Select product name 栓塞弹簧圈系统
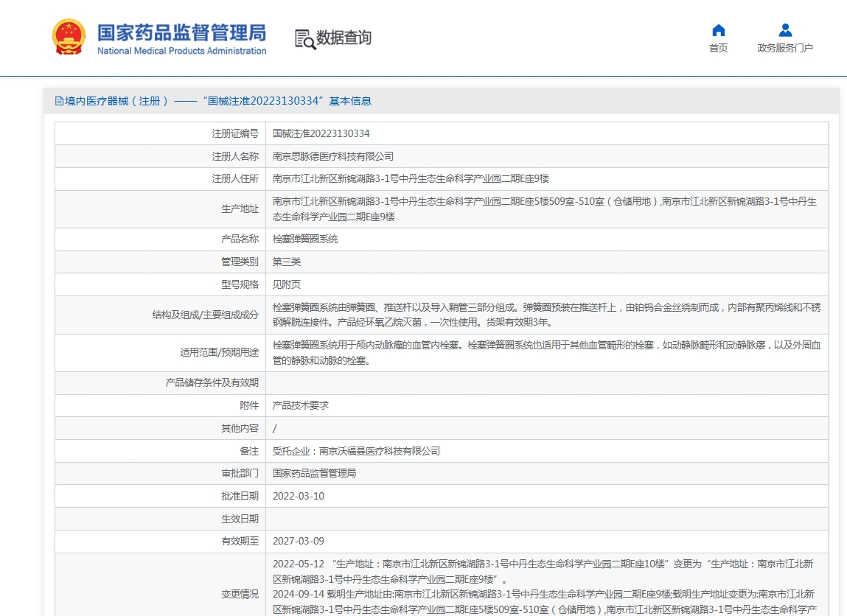This screenshot has height=616, width=847. (305, 239)
